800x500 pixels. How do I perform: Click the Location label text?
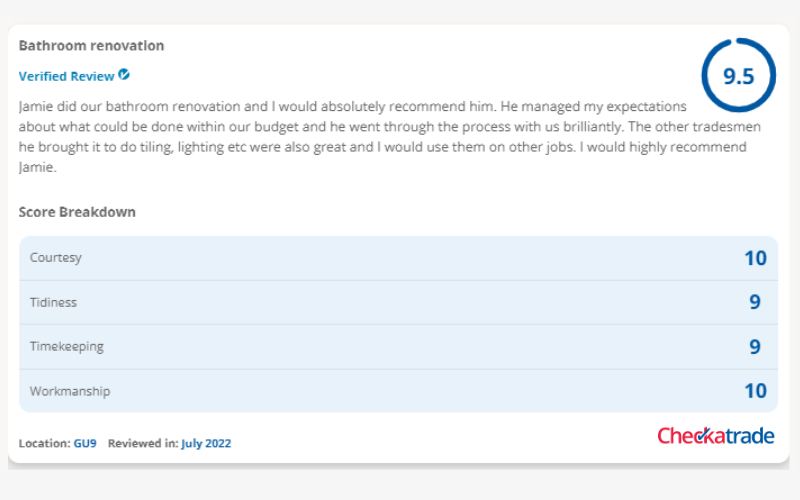click(44, 443)
